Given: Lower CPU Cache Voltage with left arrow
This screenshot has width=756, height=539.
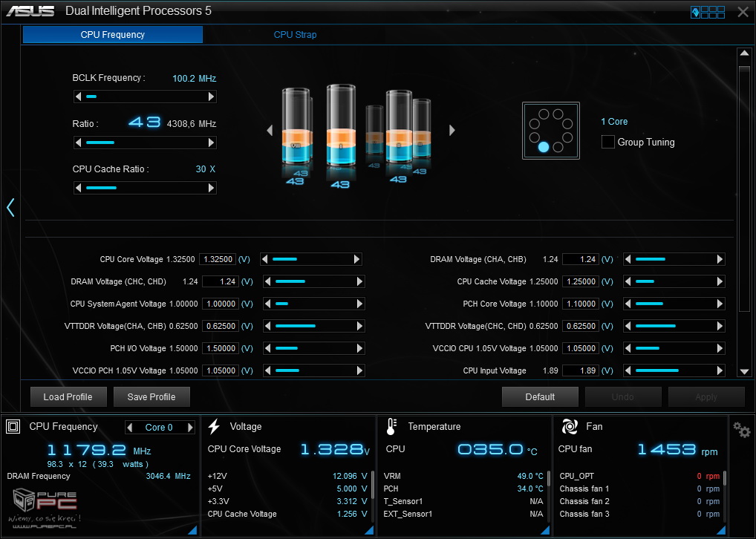Looking at the screenshot, I should tap(628, 281).
